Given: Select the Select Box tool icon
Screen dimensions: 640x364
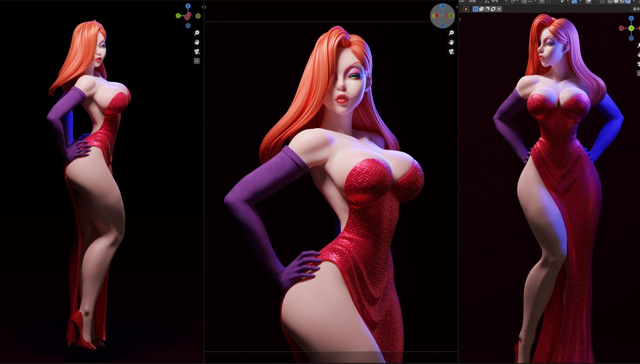Looking at the screenshot, I should click(x=466, y=9).
